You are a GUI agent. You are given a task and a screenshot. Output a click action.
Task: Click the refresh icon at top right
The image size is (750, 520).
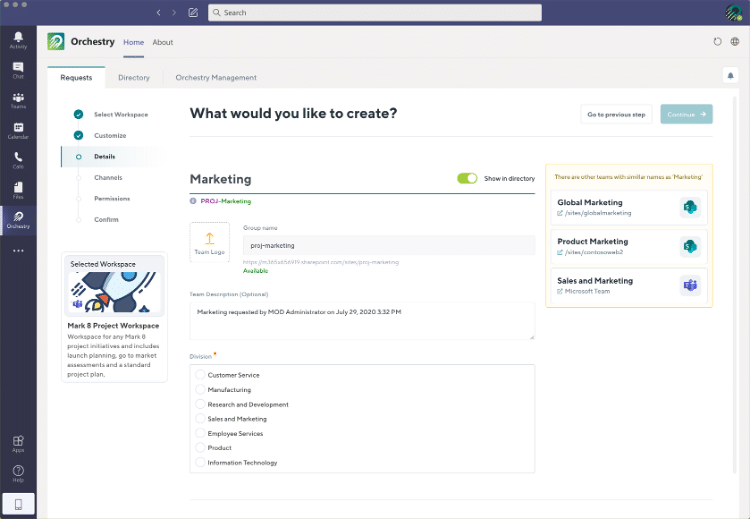717,42
